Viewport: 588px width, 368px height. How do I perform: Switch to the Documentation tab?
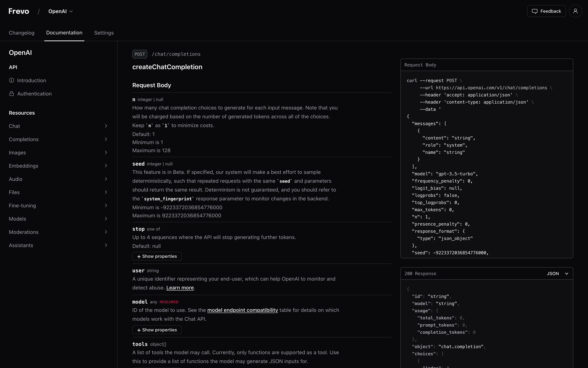pos(64,33)
